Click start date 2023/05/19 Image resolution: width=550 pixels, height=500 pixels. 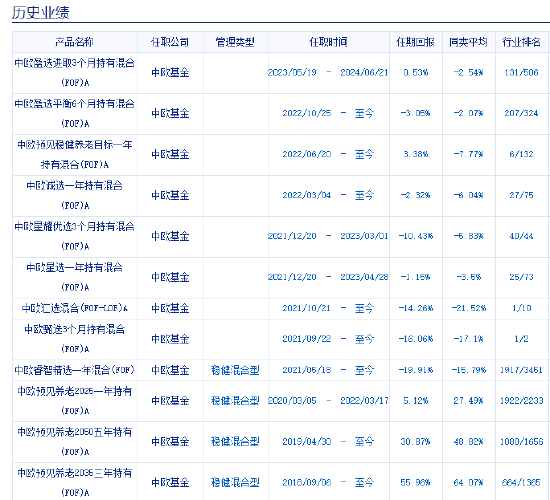point(292,73)
